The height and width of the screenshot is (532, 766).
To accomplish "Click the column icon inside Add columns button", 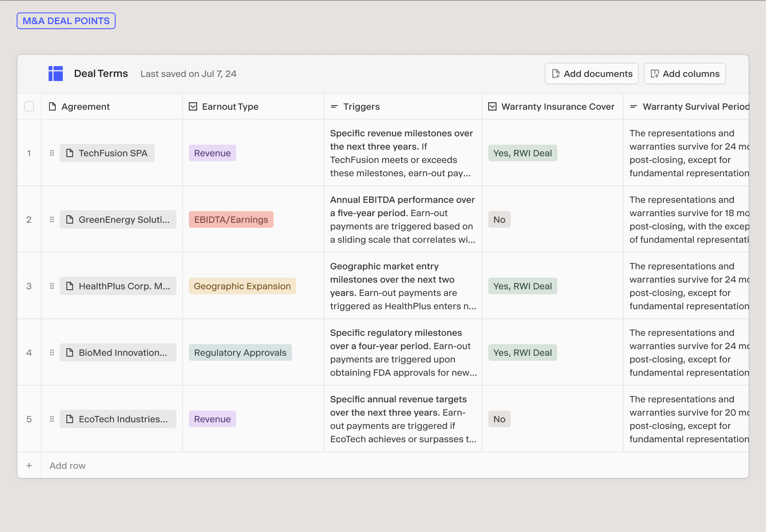I will [x=655, y=74].
